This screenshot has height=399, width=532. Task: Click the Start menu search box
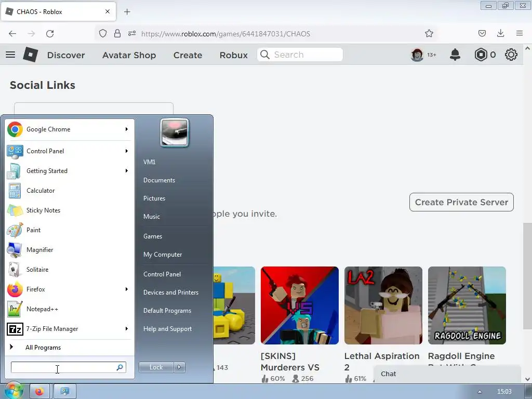coord(68,367)
